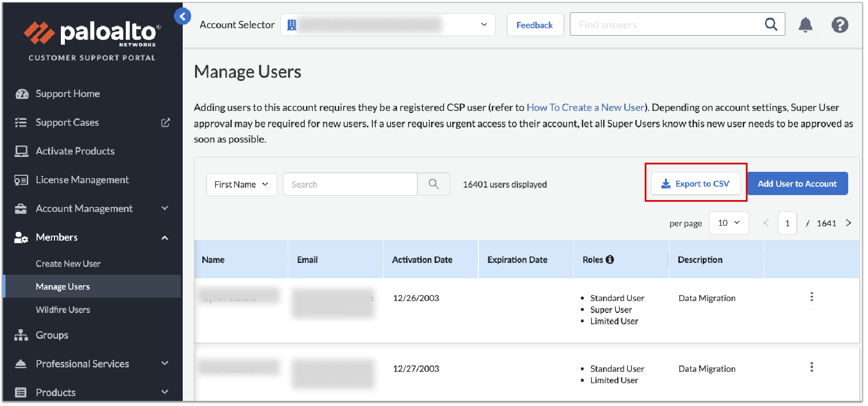Collapse sidebar with blue arrow button

coord(182,17)
